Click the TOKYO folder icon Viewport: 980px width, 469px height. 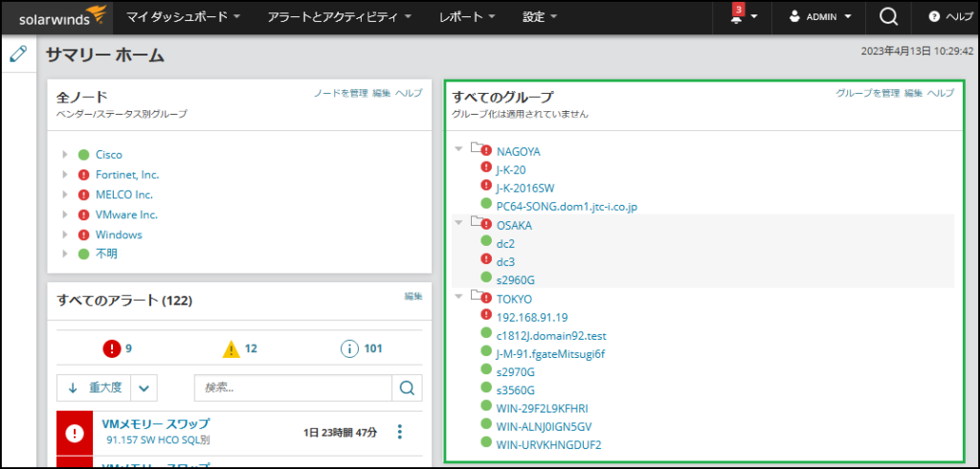tap(480, 297)
